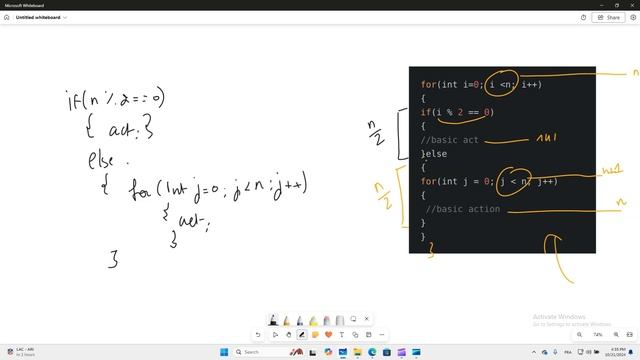
Task: Zoom in on the whiteboard
Action: tap(616, 335)
